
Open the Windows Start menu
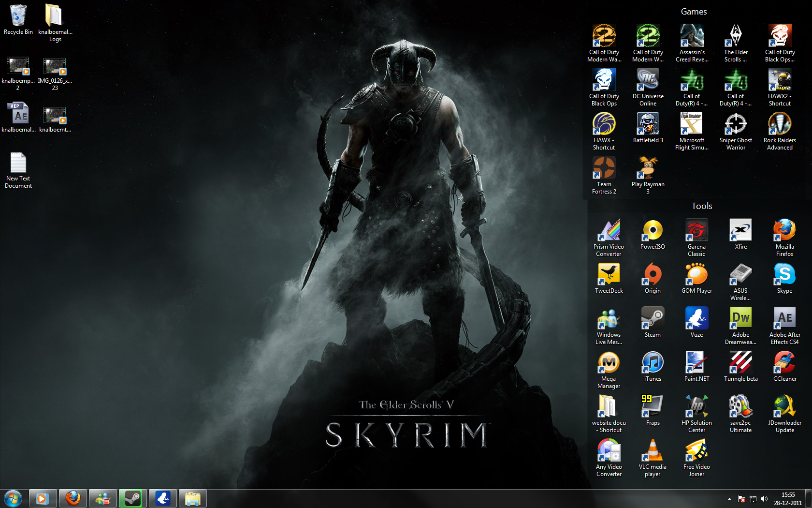pos(13,498)
